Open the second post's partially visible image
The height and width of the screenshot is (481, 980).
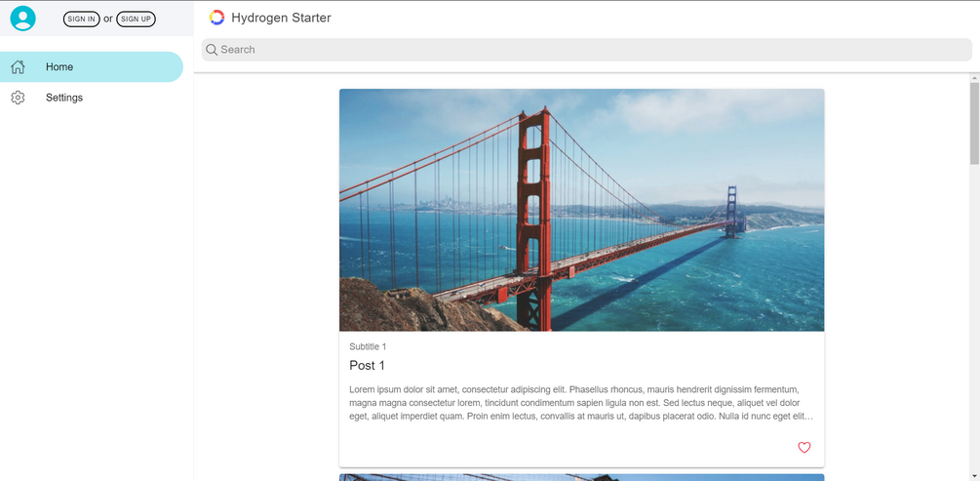(x=581, y=477)
